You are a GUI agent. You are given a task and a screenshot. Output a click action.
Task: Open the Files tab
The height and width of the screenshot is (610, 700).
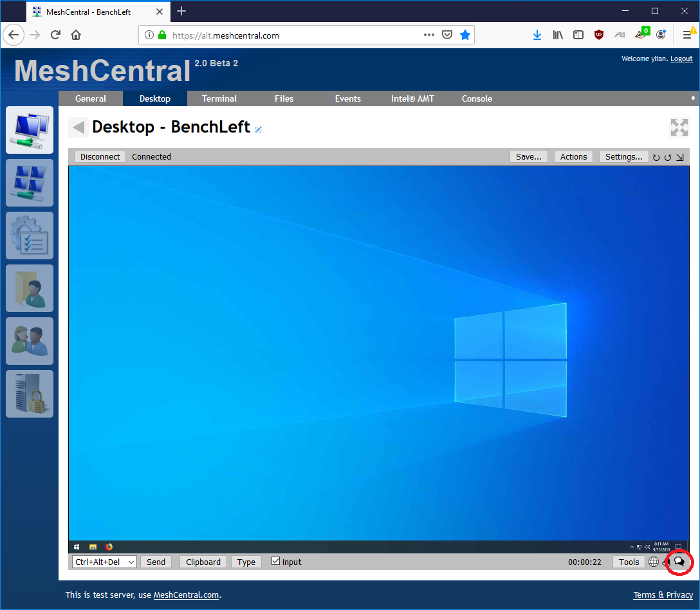[x=284, y=98]
